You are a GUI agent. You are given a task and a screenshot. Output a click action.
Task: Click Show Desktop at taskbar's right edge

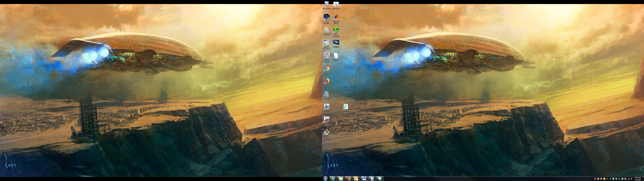pos(643,179)
